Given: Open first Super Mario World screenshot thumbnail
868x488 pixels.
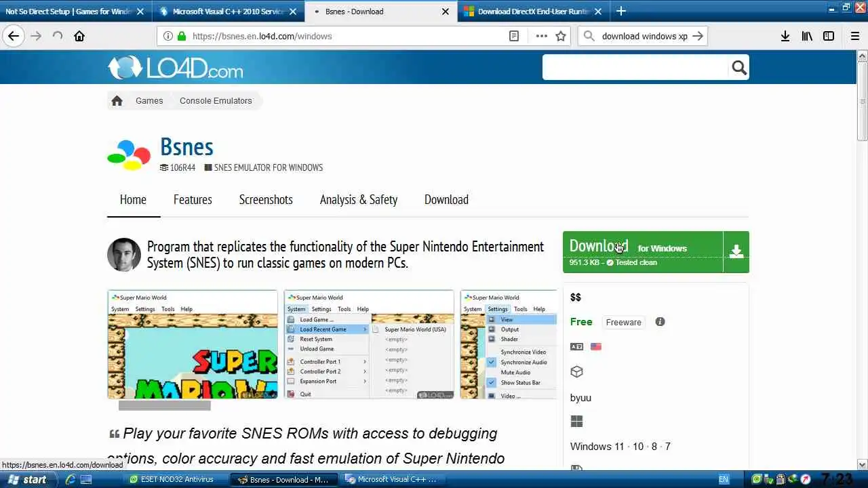Looking at the screenshot, I should [193, 344].
